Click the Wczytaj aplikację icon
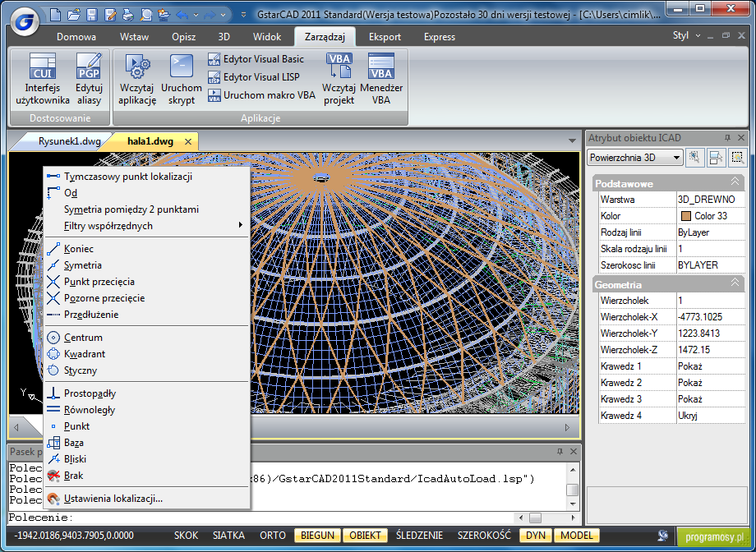Image resolution: width=756 pixels, height=552 pixels. [x=137, y=80]
